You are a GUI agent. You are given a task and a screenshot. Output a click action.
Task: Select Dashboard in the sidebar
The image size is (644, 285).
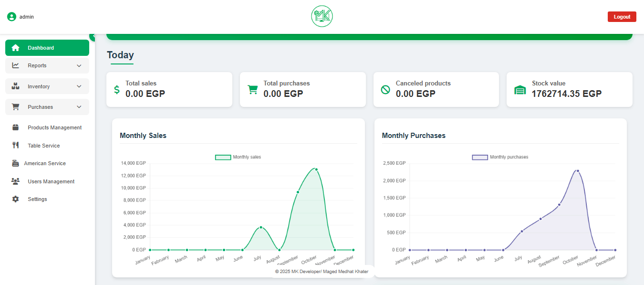47,48
